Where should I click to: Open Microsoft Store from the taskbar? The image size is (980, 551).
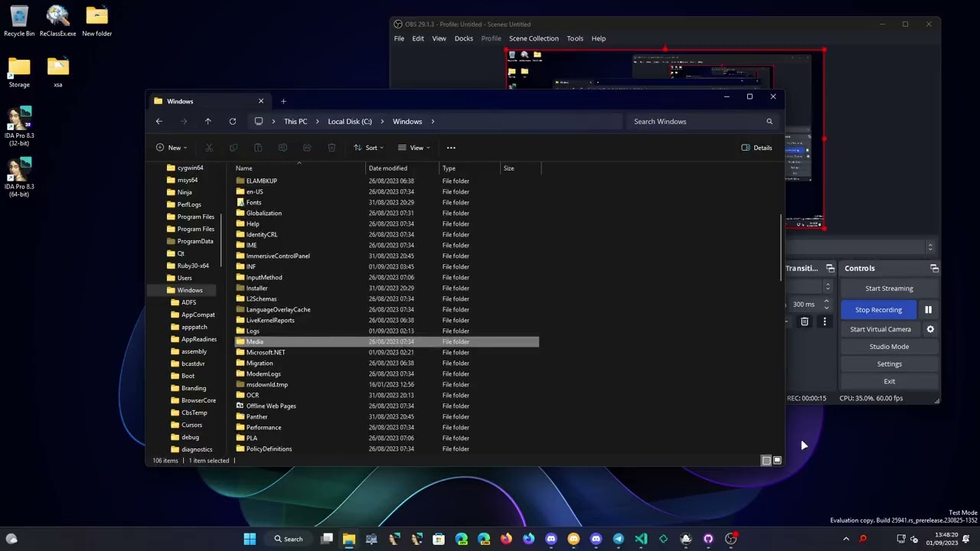click(439, 539)
